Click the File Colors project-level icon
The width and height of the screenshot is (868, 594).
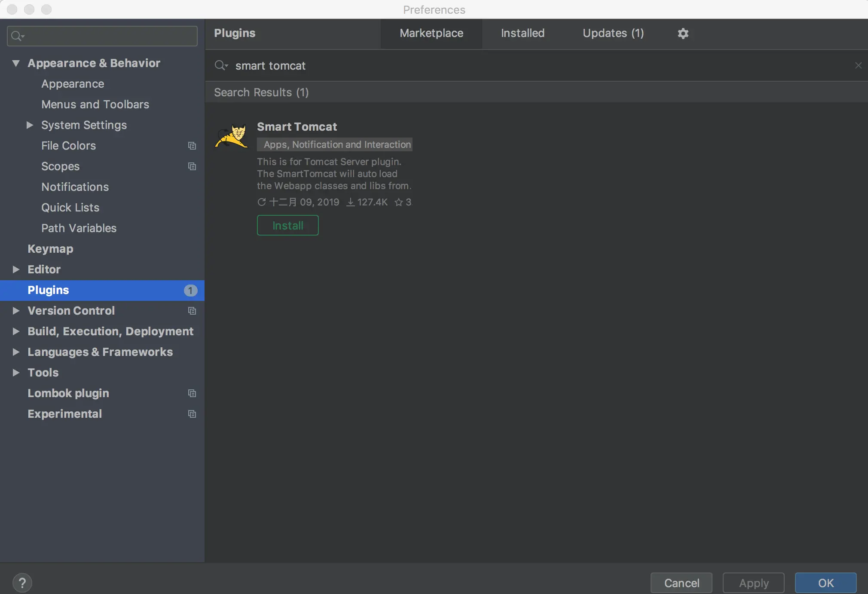192,146
